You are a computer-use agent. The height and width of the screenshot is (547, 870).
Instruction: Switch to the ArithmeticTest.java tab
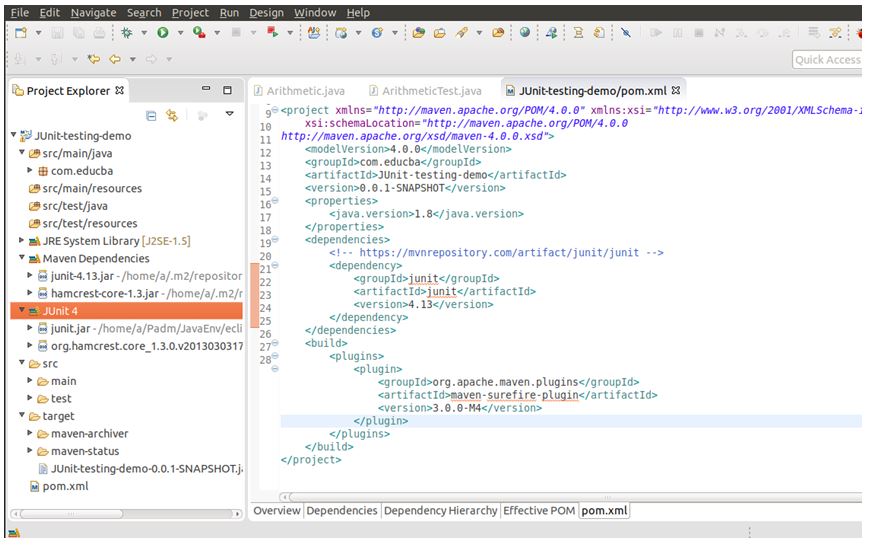(x=431, y=91)
